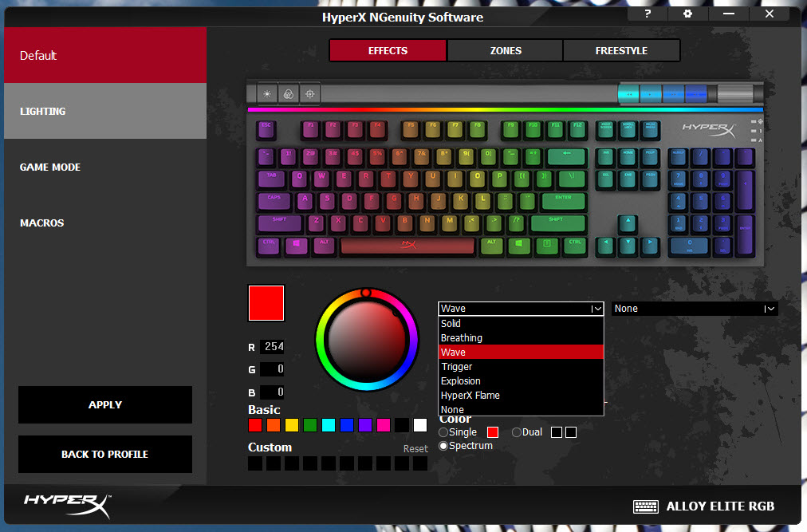Click the HyperX logo at bottom left
This screenshot has width=807, height=532.
pyautogui.click(x=68, y=505)
